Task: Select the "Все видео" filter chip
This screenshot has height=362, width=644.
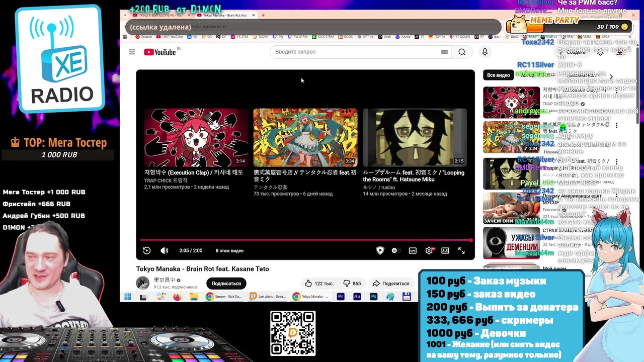Action: tap(498, 75)
